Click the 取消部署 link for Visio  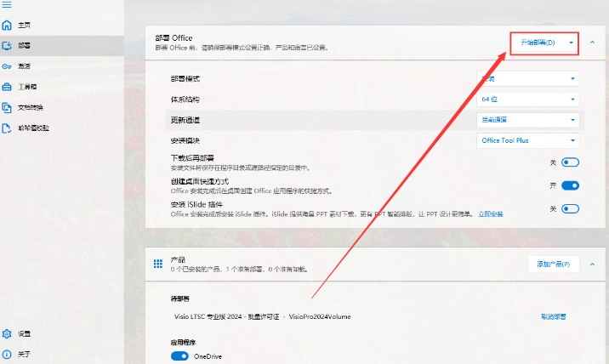[x=554, y=316]
